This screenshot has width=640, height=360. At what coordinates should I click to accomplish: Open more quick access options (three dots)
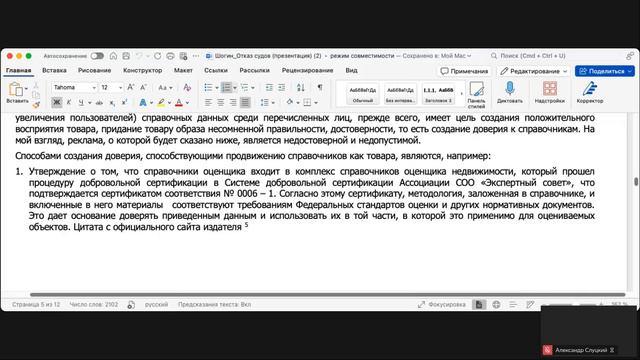(196, 56)
